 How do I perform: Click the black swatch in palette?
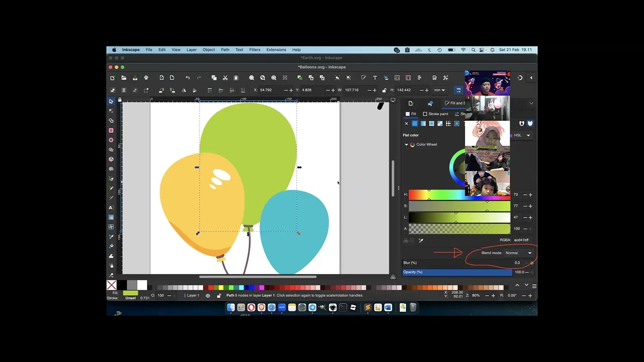coord(122,285)
